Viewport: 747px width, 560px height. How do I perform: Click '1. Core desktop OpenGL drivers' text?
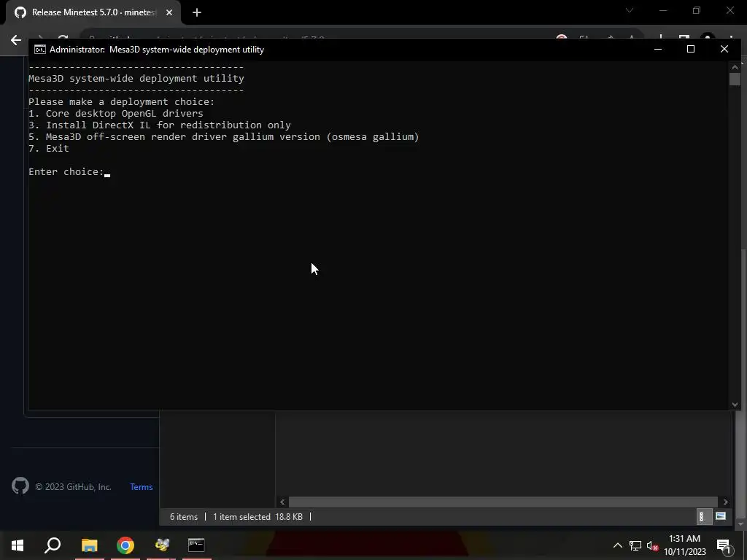click(x=116, y=113)
